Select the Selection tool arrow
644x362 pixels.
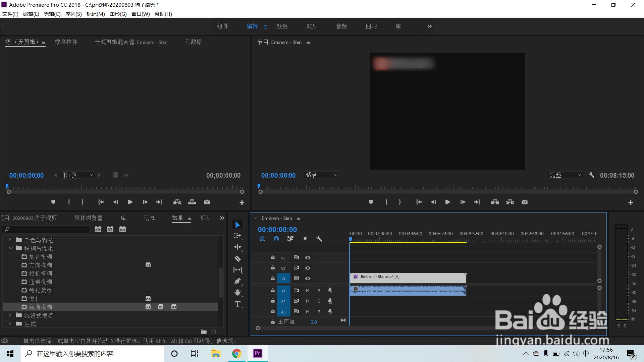(238, 225)
